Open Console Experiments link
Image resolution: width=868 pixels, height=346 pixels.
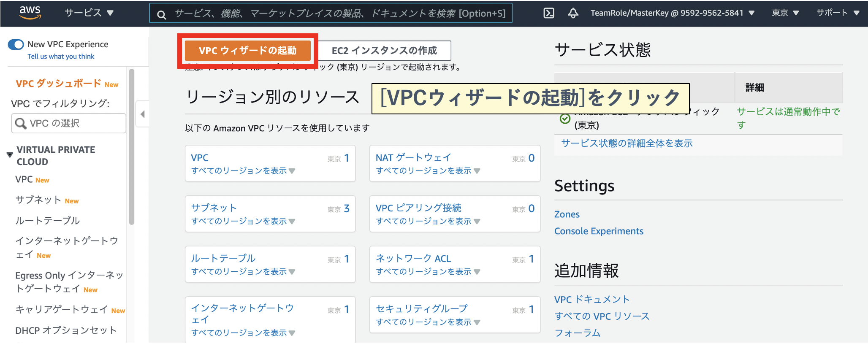click(599, 231)
